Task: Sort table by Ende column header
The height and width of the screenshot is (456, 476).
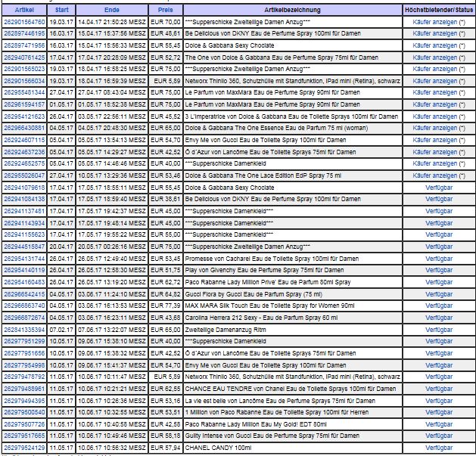Action: pyautogui.click(x=112, y=10)
